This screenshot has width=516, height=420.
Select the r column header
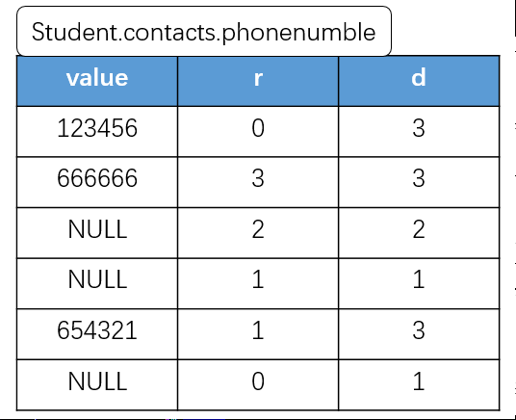[258, 81]
